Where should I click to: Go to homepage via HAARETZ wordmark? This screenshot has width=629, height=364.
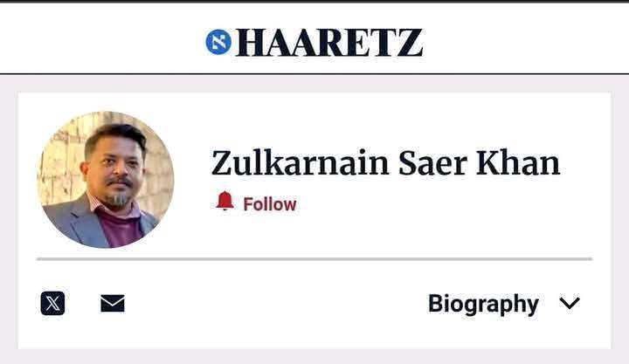(329, 43)
